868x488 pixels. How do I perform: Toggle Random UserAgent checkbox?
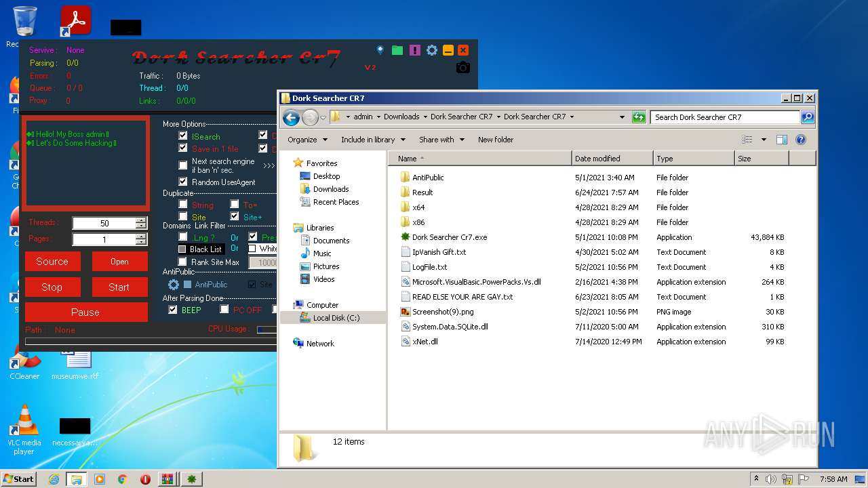(x=182, y=182)
